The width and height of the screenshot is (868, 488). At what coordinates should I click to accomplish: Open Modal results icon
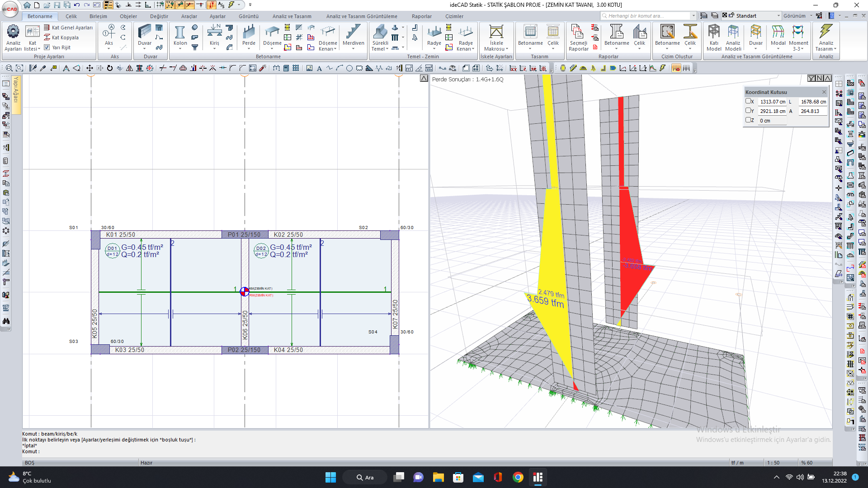tap(778, 38)
